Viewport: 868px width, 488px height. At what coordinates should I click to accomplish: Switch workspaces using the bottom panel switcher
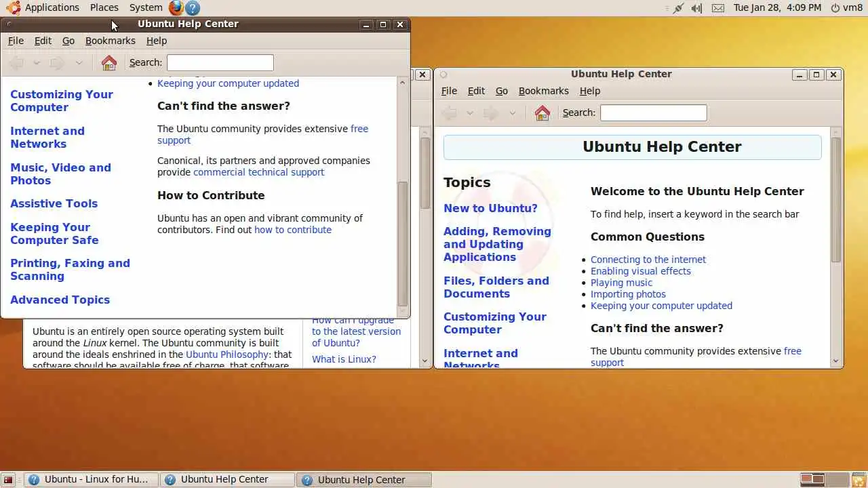pos(824,480)
